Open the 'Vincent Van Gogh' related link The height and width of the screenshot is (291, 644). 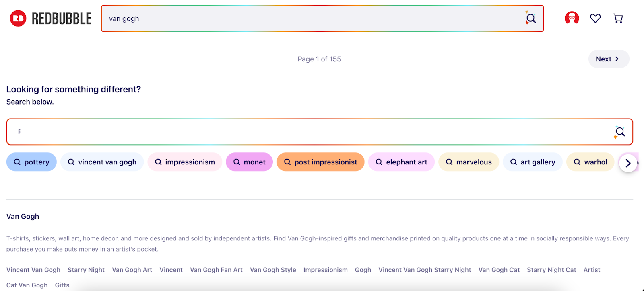(x=33, y=270)
